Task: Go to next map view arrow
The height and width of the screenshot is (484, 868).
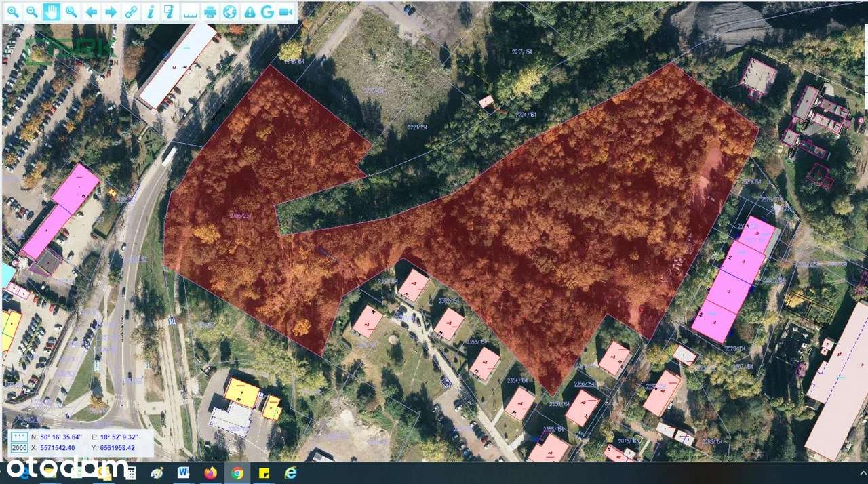Action: click(111, 12)
